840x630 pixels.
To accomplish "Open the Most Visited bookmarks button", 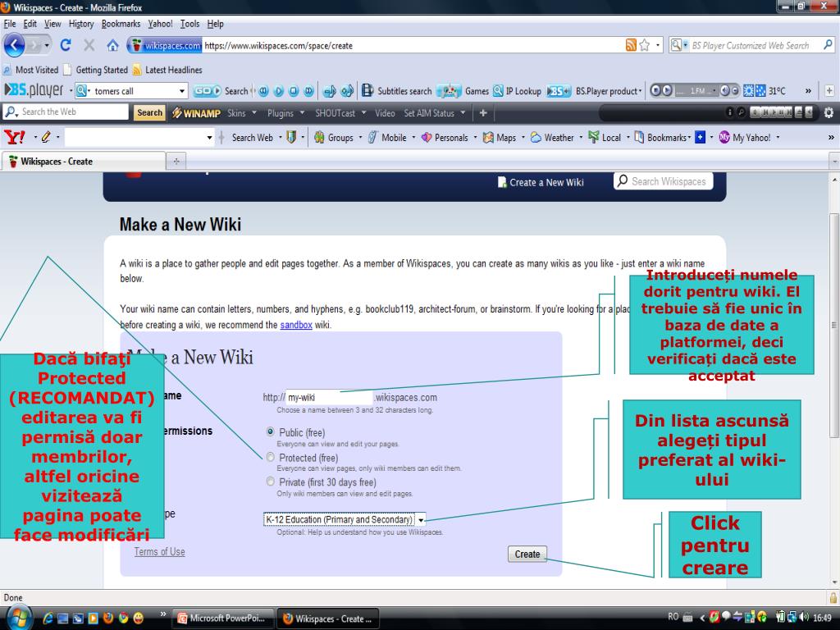I will [31, 70].
